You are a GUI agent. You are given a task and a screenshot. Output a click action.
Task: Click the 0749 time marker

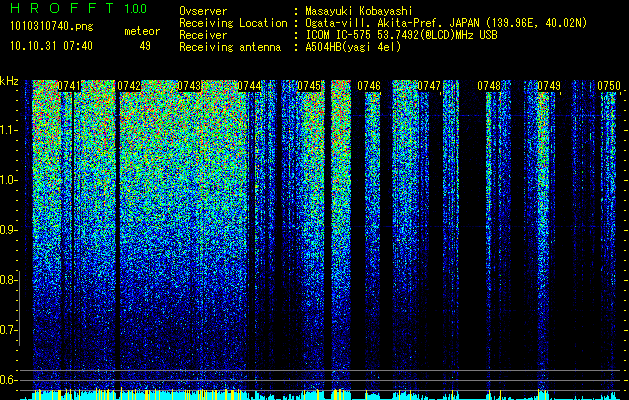[x=549, y=86]
